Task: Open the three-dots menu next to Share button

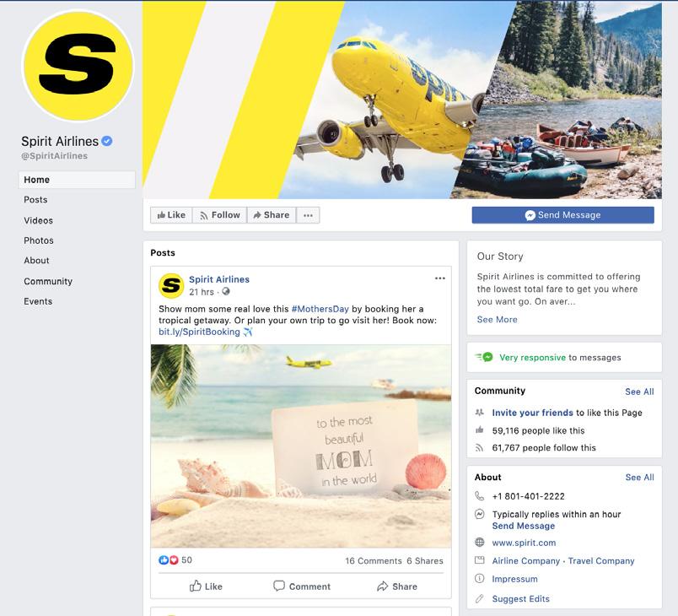Action: click(308, 215)
